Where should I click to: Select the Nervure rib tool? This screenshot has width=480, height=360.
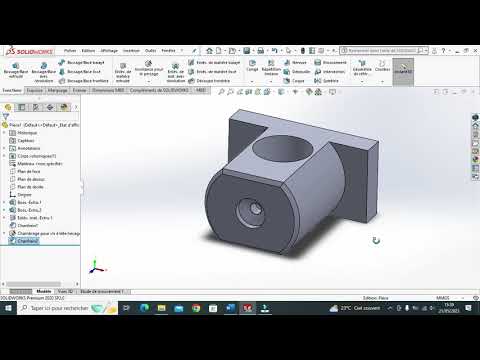click(x=295, y=62)
